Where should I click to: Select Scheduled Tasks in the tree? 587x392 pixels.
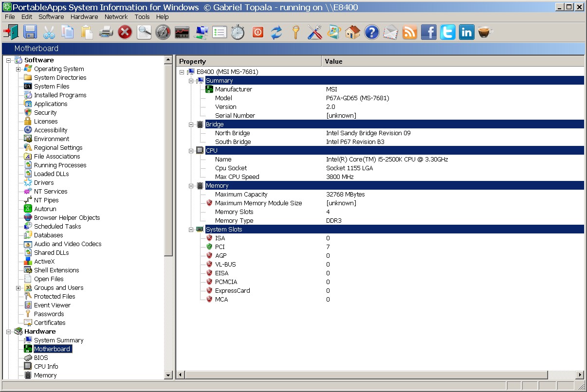pyautogui.click(x=57, y=227)
